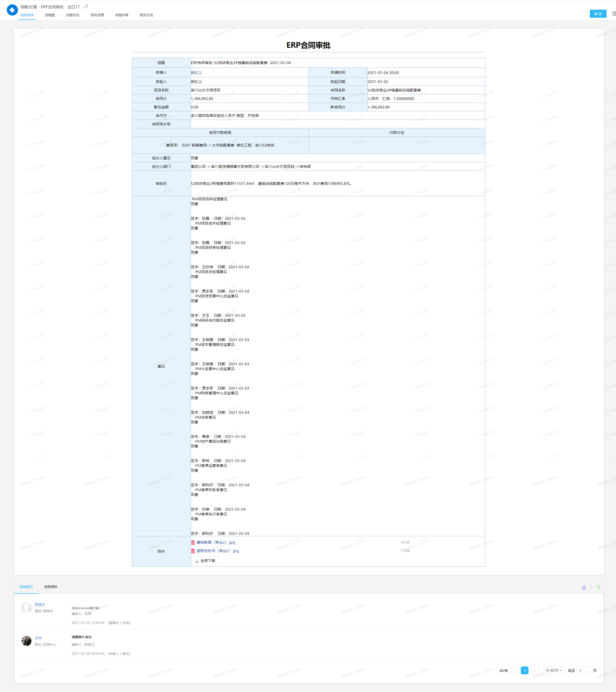Click the tag icon beside the title
616x692 pixels.
pos(86,7)
